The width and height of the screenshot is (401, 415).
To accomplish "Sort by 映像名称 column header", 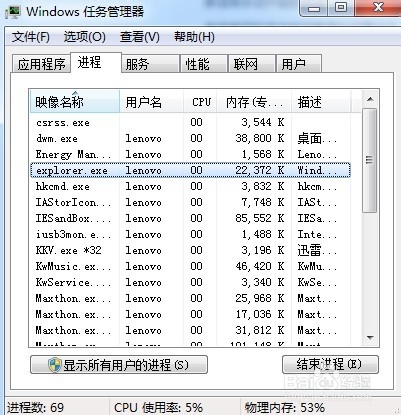I will tap(74, 102).
